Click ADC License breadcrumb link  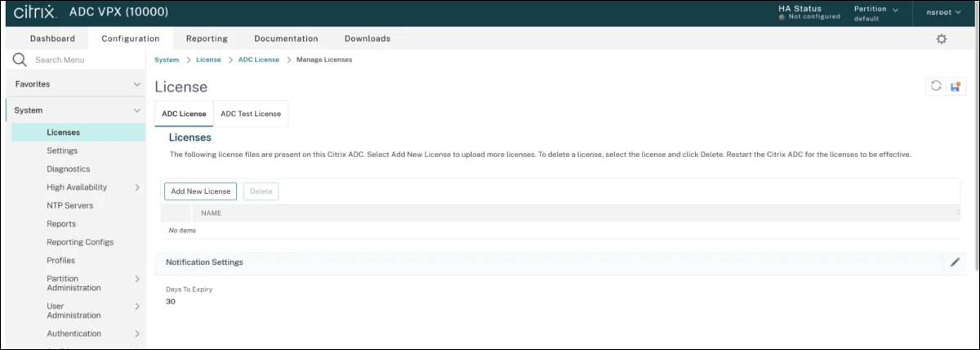tap(259, 60)
